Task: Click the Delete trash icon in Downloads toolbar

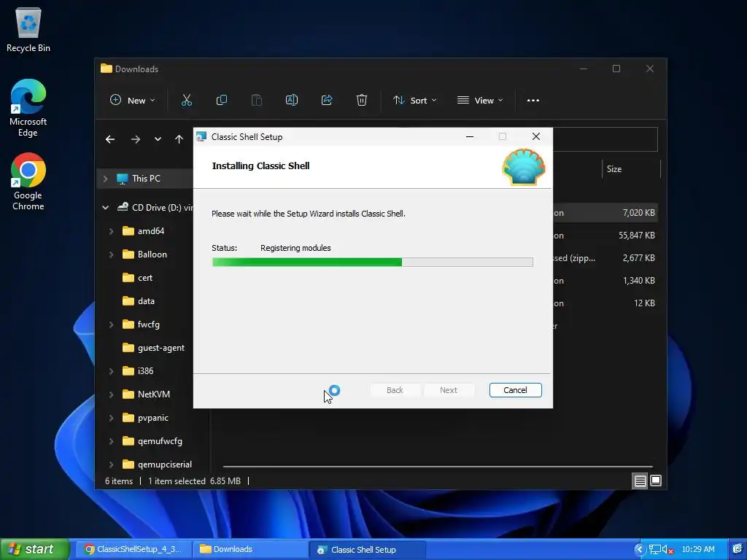Action: (x=362, y=100)
